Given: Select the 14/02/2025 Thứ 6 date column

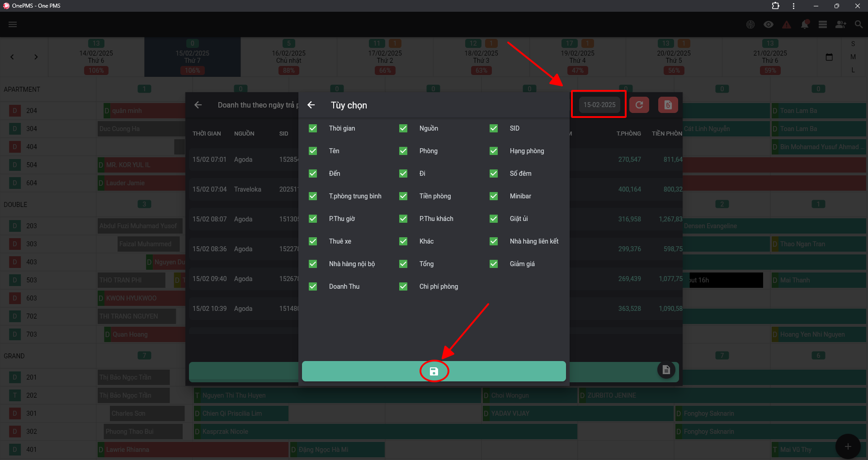Looking at the screenshot, I should pyautogui.click(x=96, y=57).
